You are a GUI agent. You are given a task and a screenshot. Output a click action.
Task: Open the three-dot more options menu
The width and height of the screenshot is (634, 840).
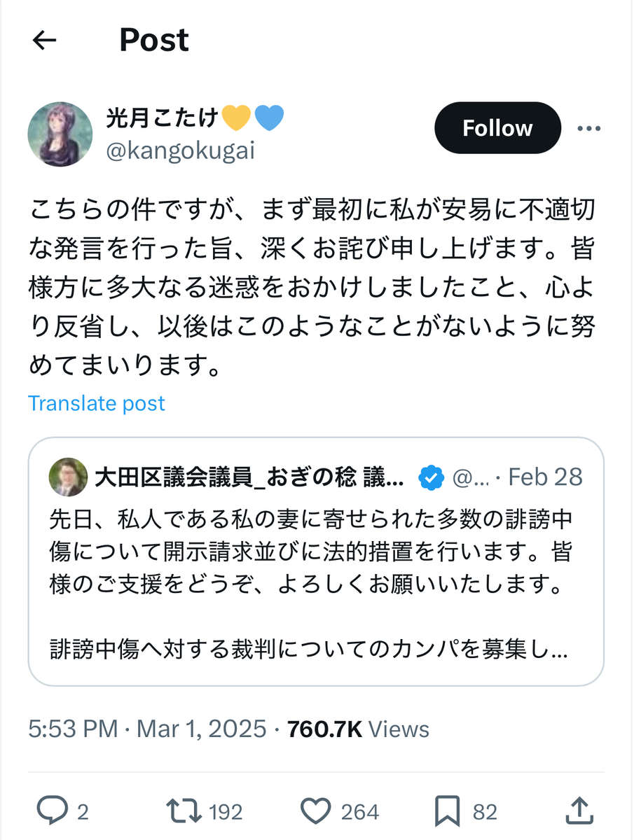pyautogui.click(x=588, y=129)
